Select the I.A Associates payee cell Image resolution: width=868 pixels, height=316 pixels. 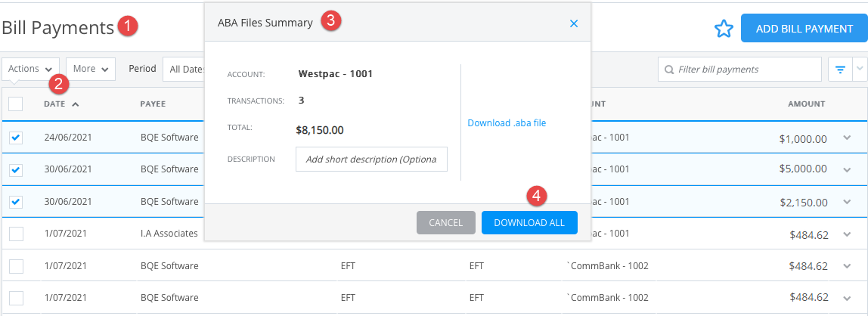[x=169, y=234]
